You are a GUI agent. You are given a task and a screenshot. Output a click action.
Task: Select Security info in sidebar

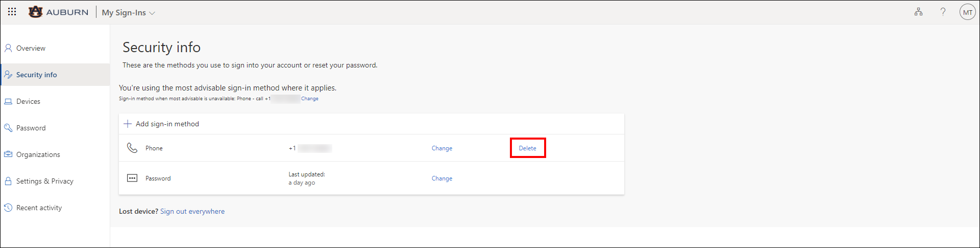(55, 75)
